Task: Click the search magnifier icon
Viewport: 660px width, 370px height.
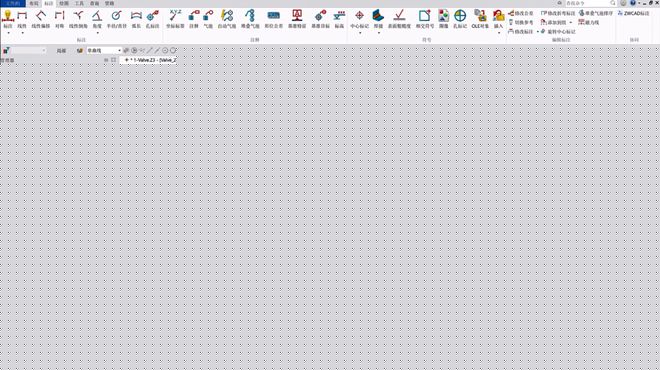Action: click(613, 3)
